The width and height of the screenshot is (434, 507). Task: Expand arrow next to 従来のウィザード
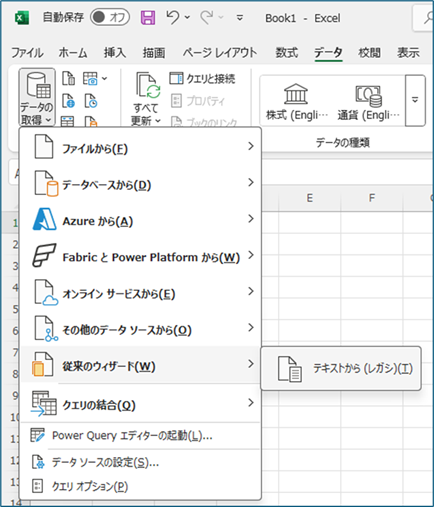click(x=251, y=364)
